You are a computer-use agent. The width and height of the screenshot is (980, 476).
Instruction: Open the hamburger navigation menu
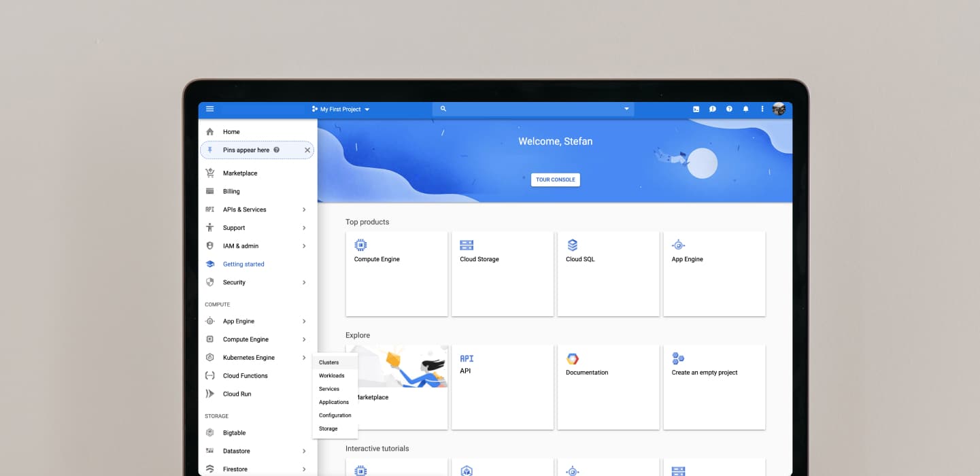pyautogui.click(x=210, y=109)
